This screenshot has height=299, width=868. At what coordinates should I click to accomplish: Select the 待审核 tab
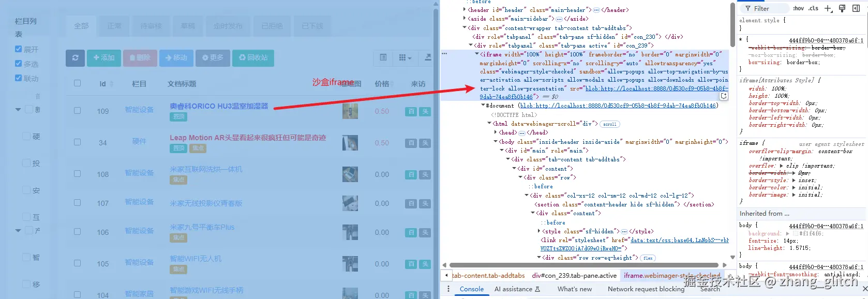[151, 26]
